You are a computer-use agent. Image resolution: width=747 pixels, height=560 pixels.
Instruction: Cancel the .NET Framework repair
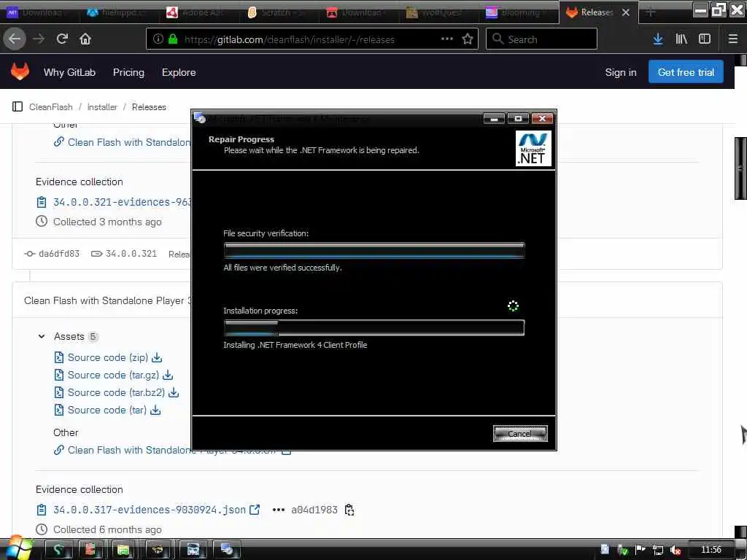(x=519, y=433)
